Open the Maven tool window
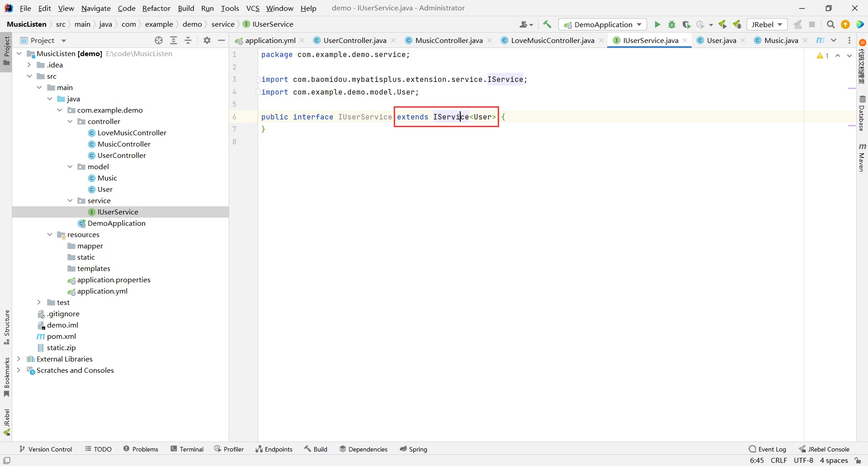868x466 pixels. (862, 157)
